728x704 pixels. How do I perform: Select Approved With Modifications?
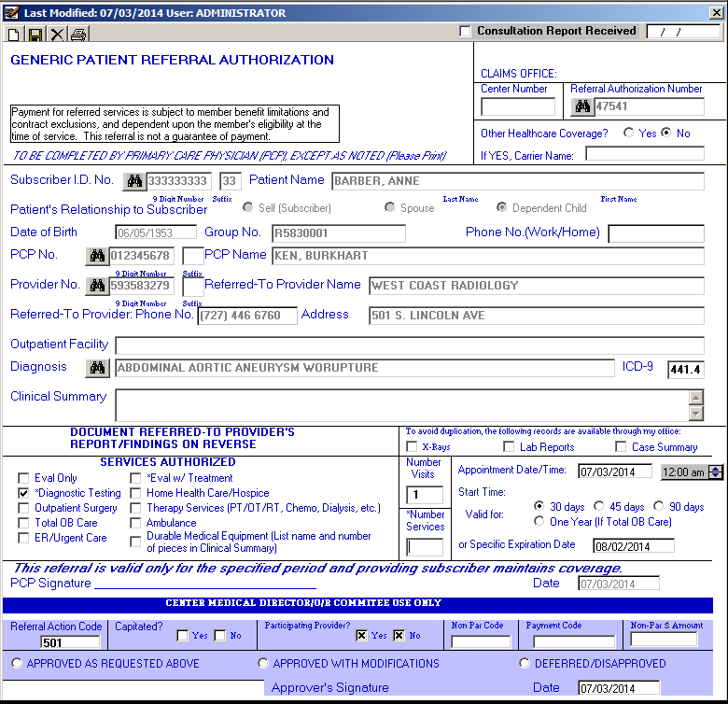pyautogui.click(x=263, y=663)
